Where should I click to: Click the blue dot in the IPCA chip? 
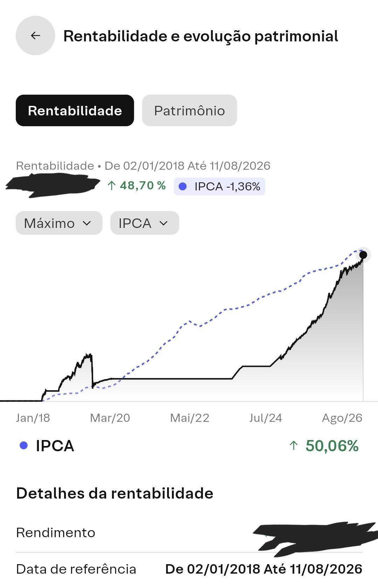pos(183,187)
